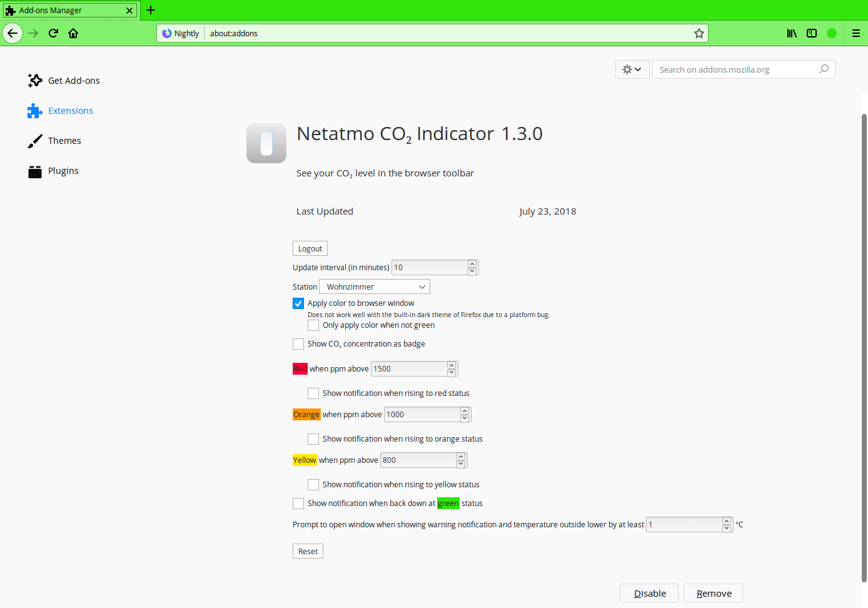Uncheck Apply color to browser window
Image resolution: width=868 pixels, height=608 pixels.
click(x=298, y=303)
